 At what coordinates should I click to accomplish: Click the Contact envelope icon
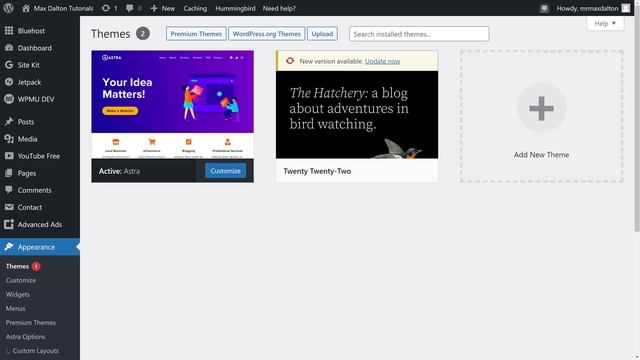click(9, 207)
